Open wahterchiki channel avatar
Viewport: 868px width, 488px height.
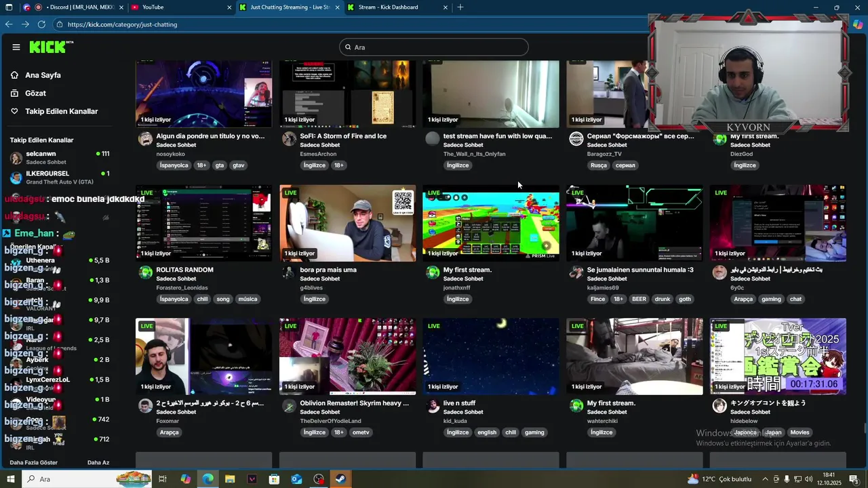(576, 406)
